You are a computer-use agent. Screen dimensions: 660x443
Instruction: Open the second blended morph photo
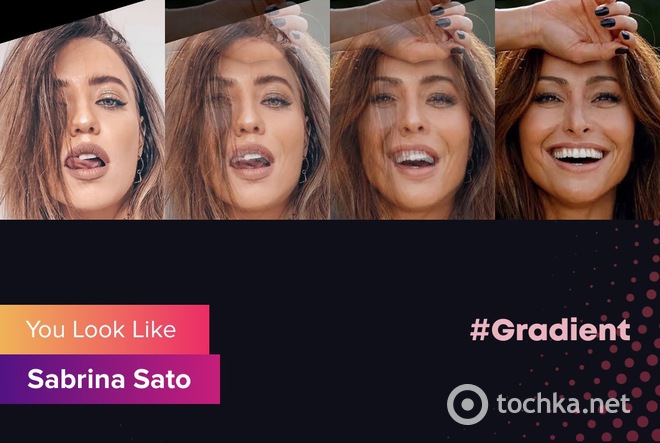point(247,109)
